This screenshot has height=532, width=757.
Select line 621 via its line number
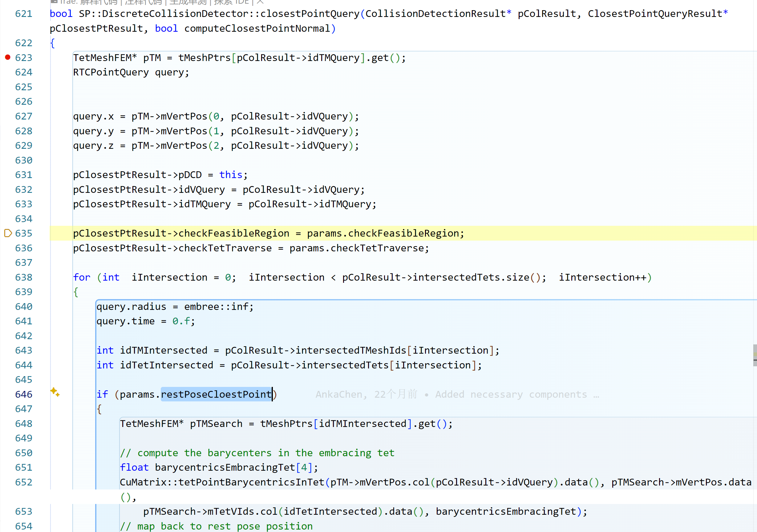pyautogui.click(x=24, y=14)
